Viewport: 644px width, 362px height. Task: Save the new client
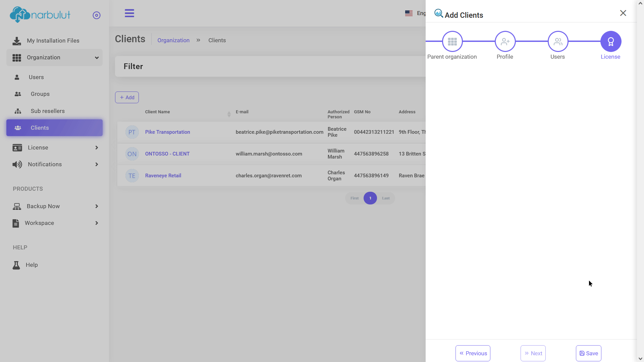click(x=589, y=353)
